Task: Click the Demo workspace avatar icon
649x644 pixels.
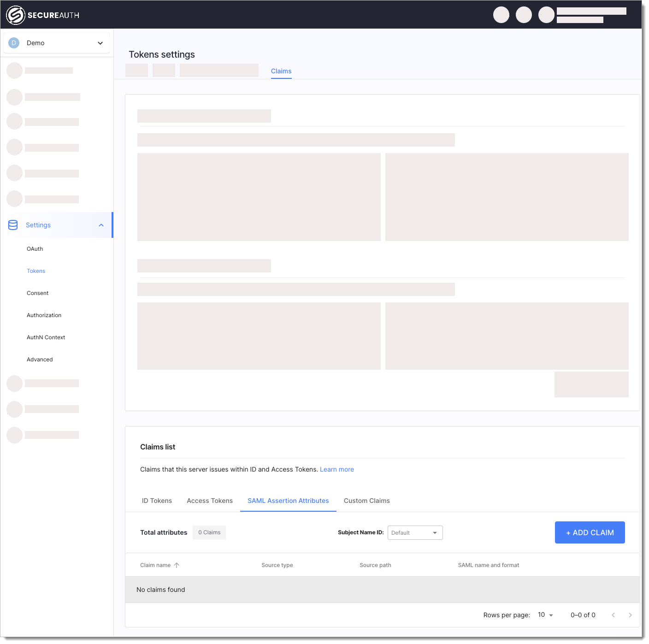Action: pyautogui.click(x=14, y=43)
